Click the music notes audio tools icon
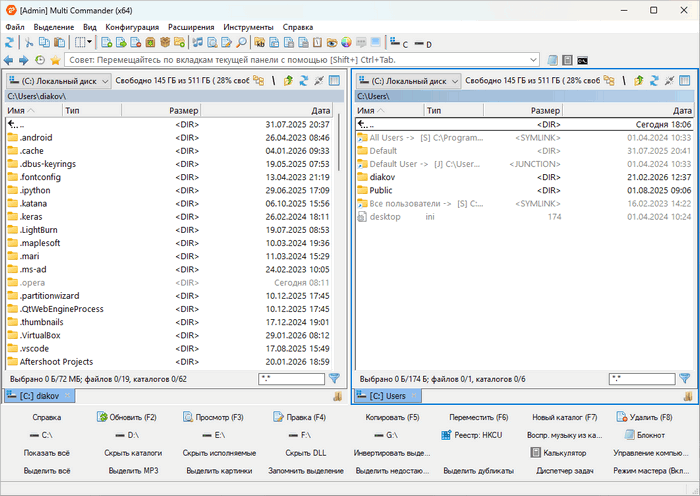 198,43
